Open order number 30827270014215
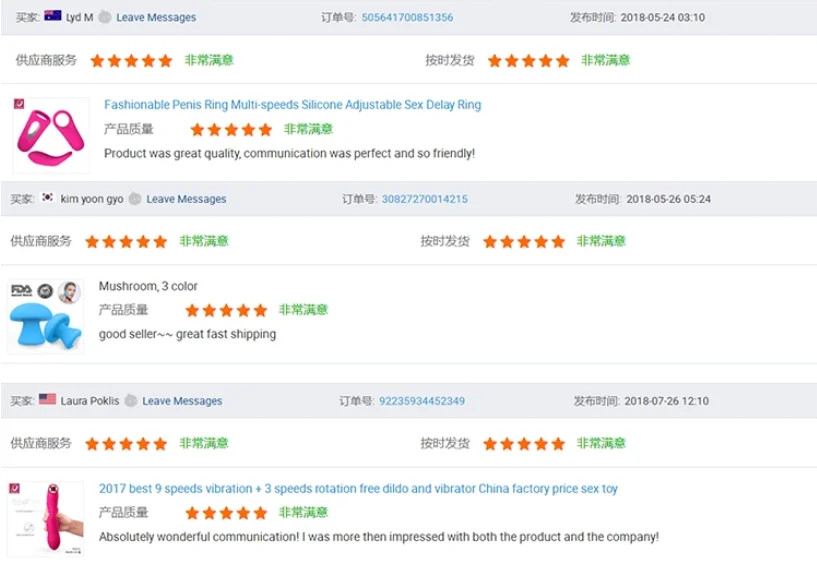This screenshot has height=579, width=817. coord(424,199)
